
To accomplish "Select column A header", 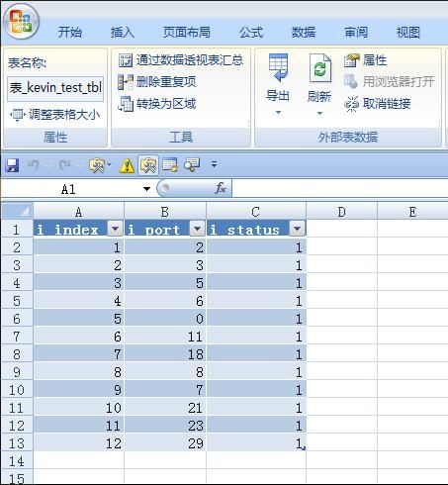I will 78,212.
